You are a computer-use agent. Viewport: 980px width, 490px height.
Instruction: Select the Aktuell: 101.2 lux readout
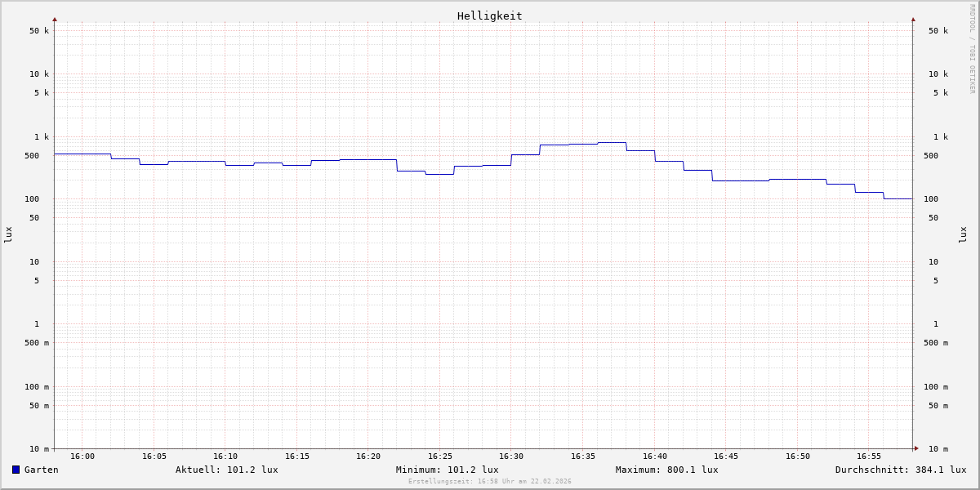226,470
